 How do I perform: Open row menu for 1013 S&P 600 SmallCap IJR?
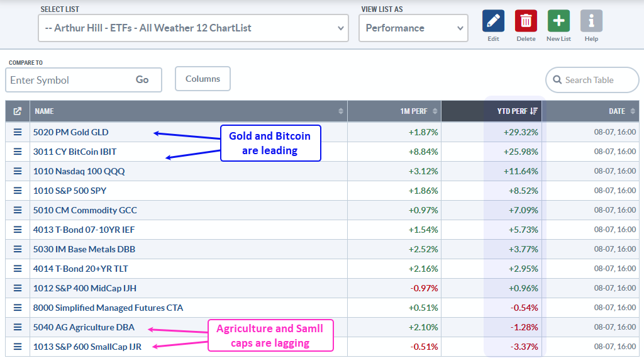click(x=18, y=347)
